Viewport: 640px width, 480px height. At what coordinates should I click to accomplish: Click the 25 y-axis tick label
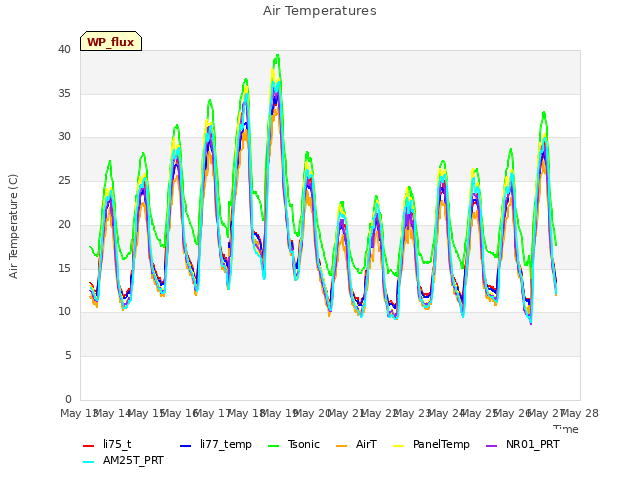tap(64, 180)
